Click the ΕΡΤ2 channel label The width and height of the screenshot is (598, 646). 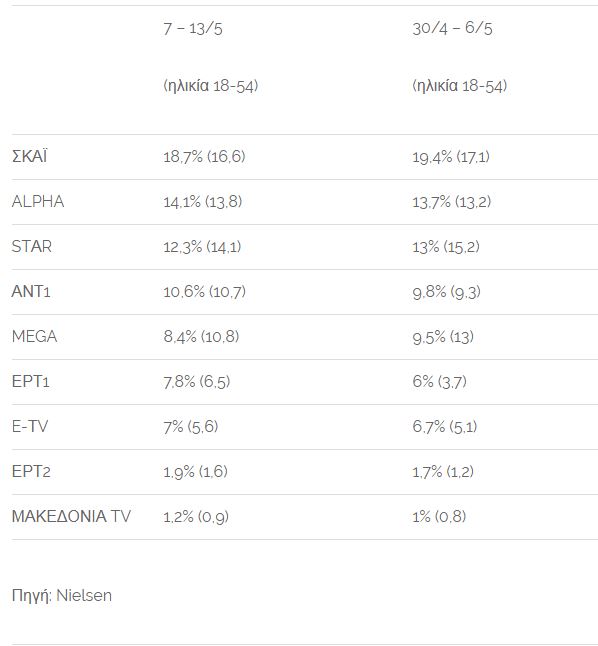pos(31,471)
